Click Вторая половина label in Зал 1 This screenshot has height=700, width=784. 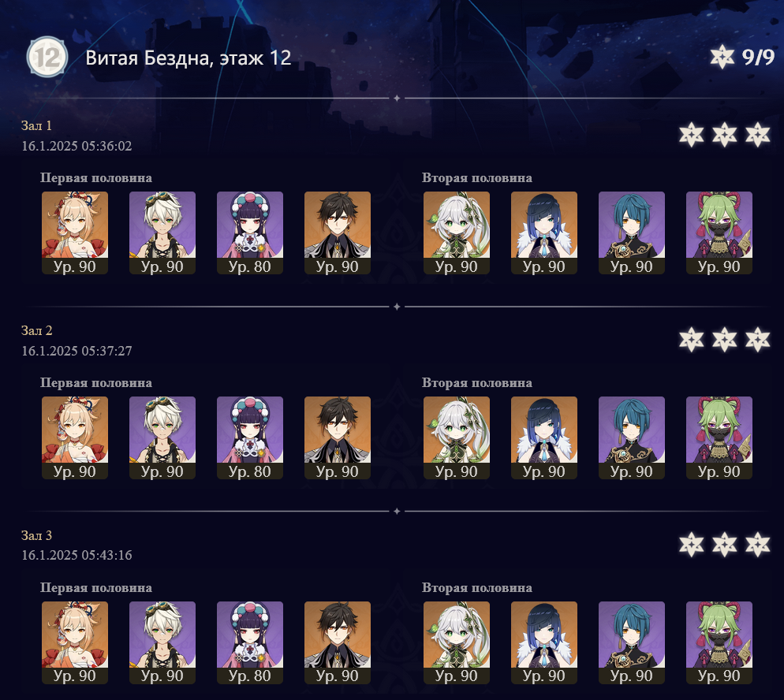click(x=477, y=178)
